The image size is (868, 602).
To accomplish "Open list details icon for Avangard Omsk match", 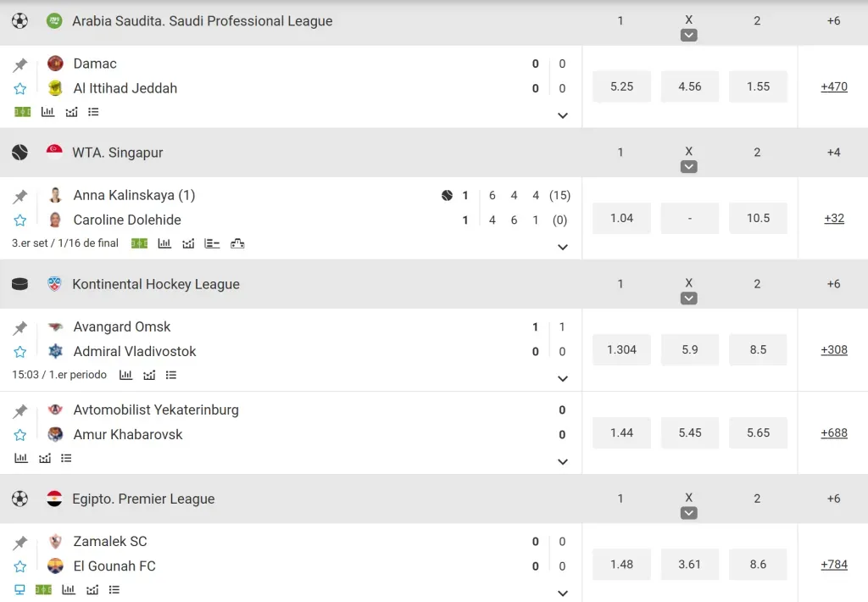I will [171, 375].
